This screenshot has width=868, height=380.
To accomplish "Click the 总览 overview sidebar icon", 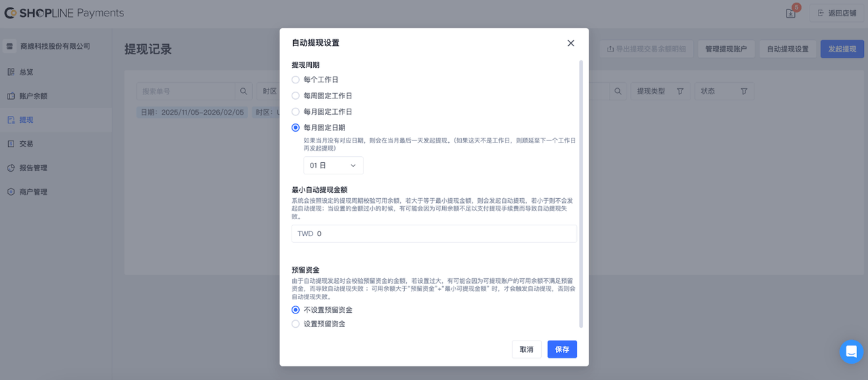I will coord(11,72).
